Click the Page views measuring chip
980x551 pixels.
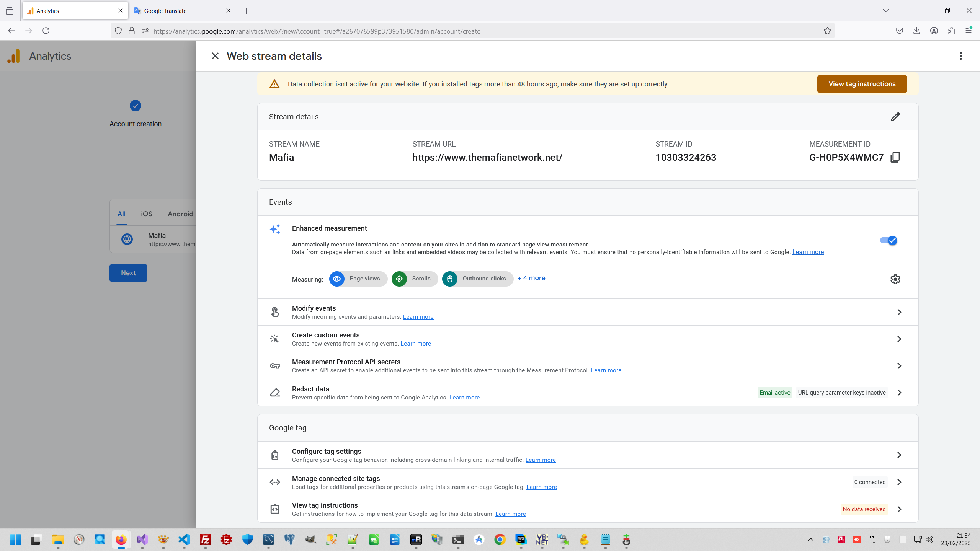coord(358,279)
